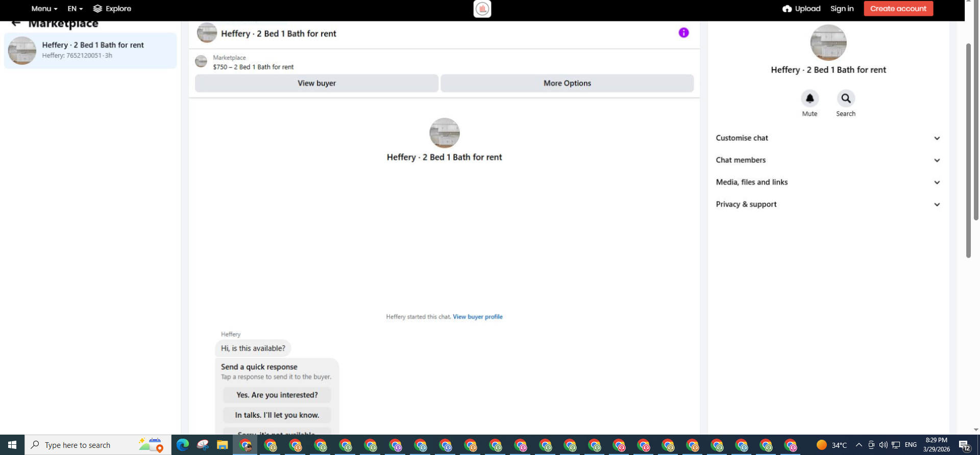980x455 pixels.
Task: Open the purple conversation info icon
Action: tap(683, 33)
